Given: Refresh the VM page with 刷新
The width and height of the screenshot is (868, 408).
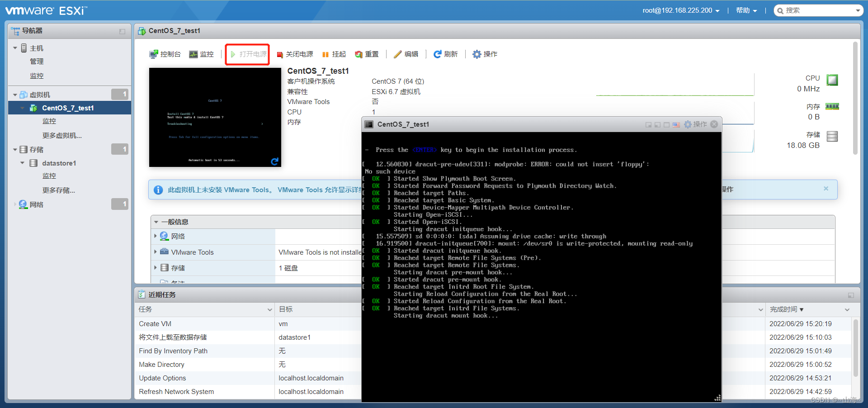Looking at the screenshot, I should [x=445, y=54].
